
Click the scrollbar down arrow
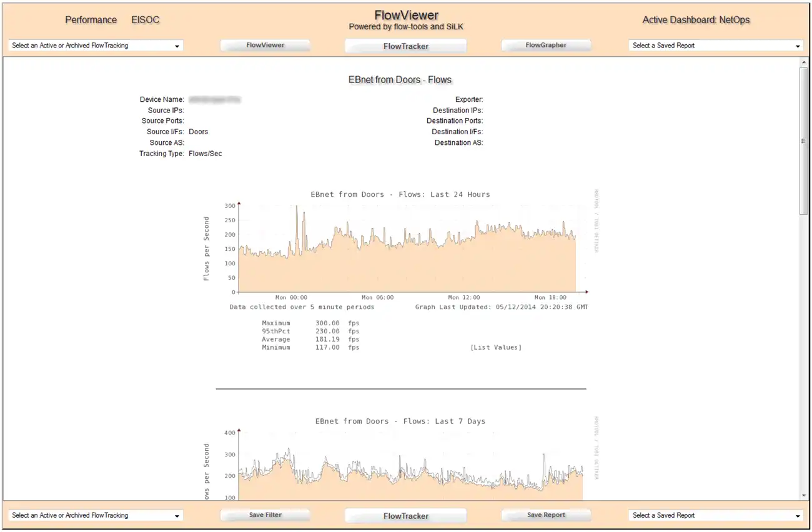[x=804, y=495]
